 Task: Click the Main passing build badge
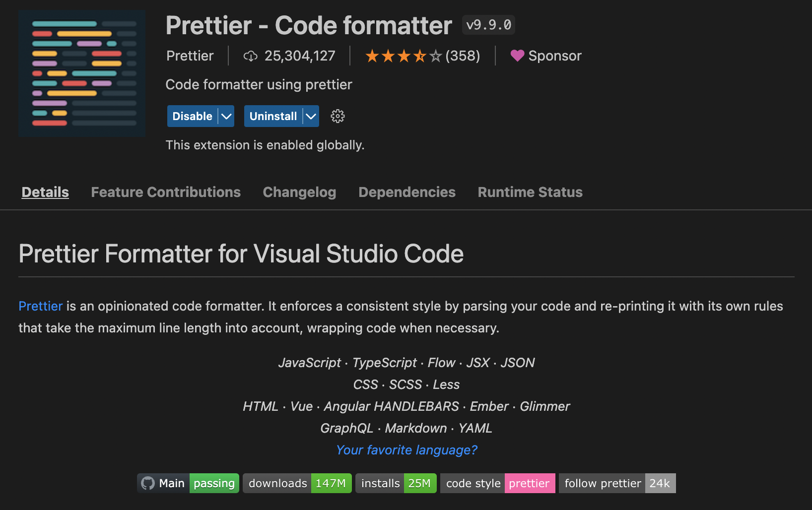tap(188, 483)
